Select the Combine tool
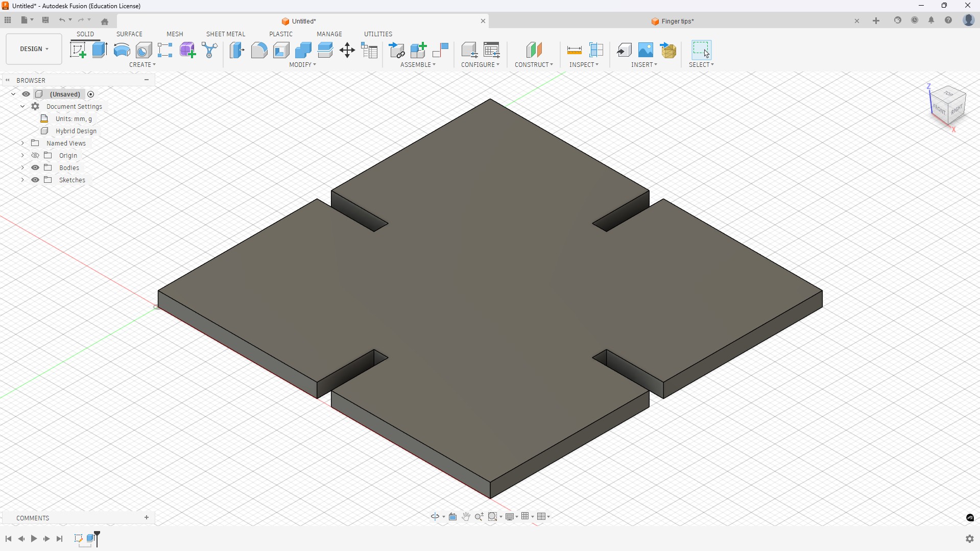This screenshot has width=980, height=551. 303,50
